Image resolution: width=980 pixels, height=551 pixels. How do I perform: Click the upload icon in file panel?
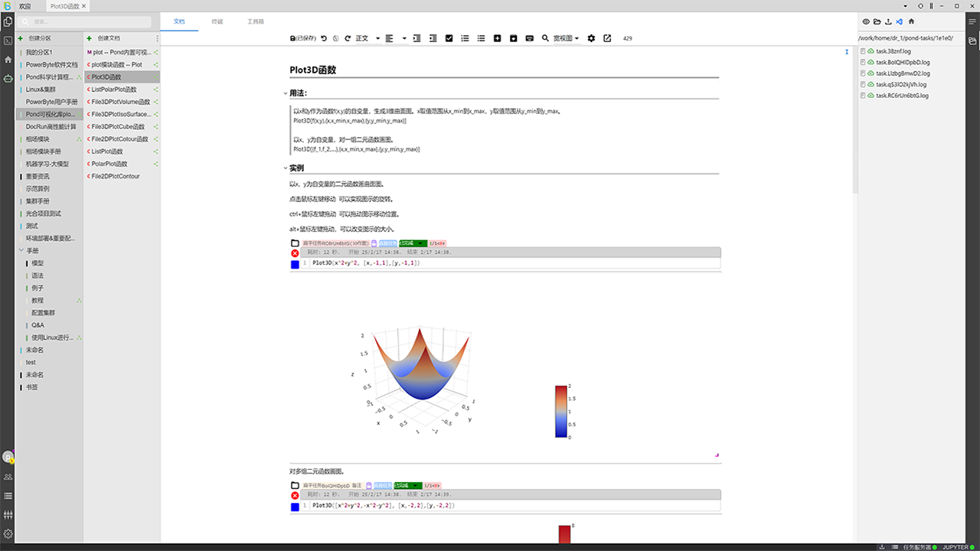(888, 22)
